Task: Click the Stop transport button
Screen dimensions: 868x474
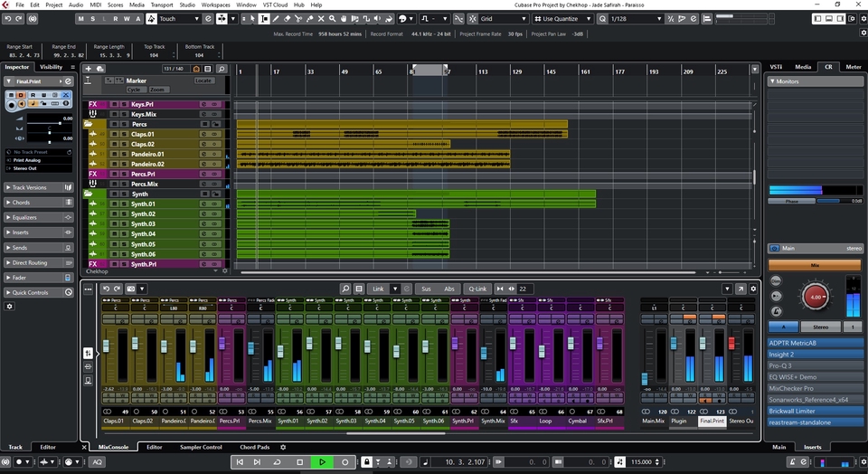Action: click(x=299, y=462)
